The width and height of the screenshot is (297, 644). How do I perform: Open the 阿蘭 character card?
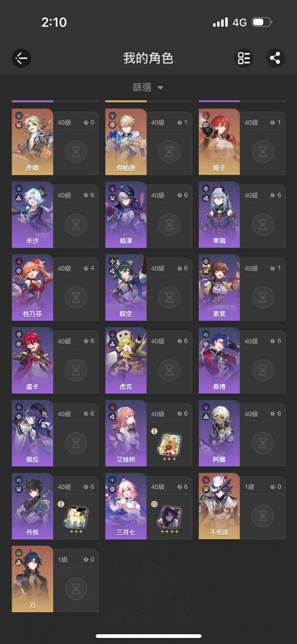242,433
